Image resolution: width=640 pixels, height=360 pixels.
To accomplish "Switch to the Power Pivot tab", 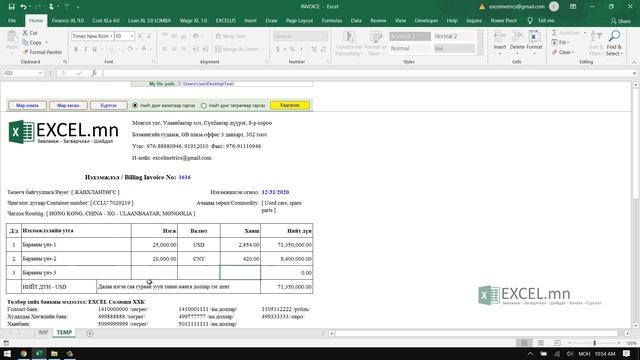I will coord(503,20).
